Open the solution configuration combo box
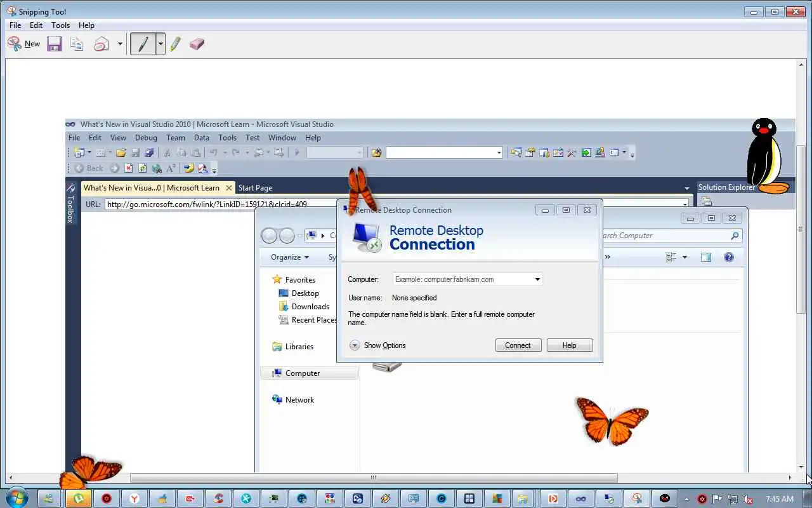 point(335,152)
